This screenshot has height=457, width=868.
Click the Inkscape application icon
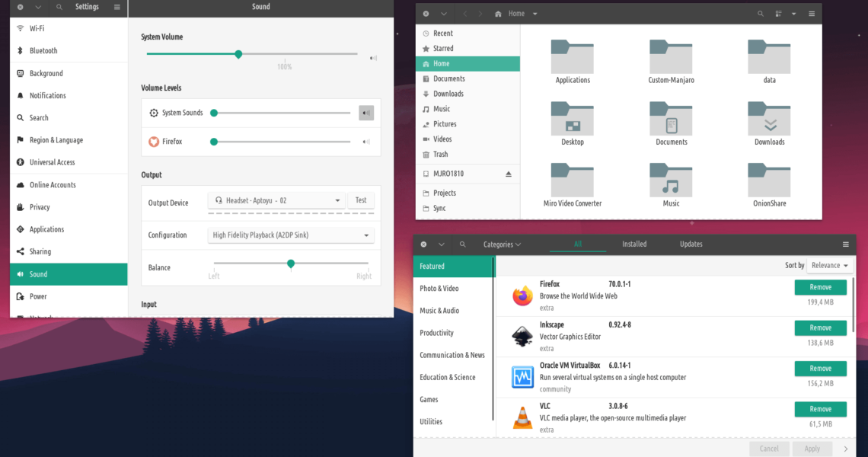pos(522,337)
